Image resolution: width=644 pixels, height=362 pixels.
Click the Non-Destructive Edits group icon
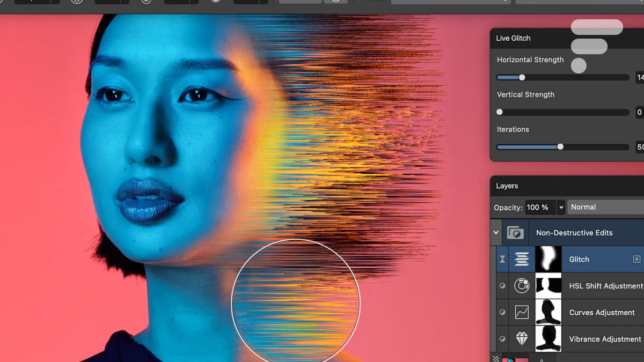515,233
